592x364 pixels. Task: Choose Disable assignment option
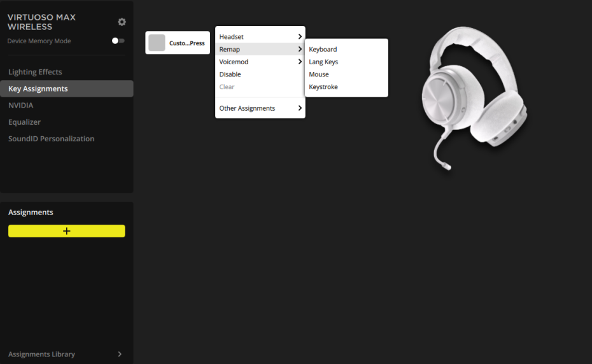pyautogui.click(x=260, y=74)
